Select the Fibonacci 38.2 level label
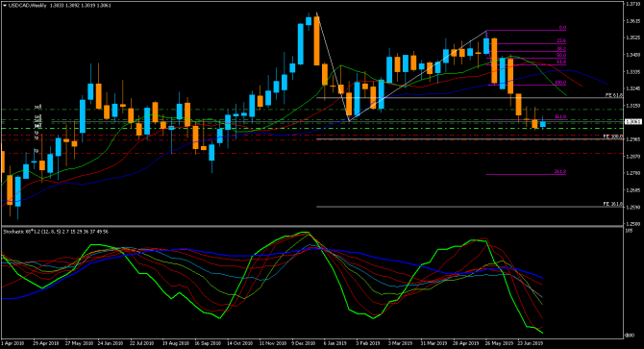The height and width of the screenshot is (349, 644). (x=561, y=48)
